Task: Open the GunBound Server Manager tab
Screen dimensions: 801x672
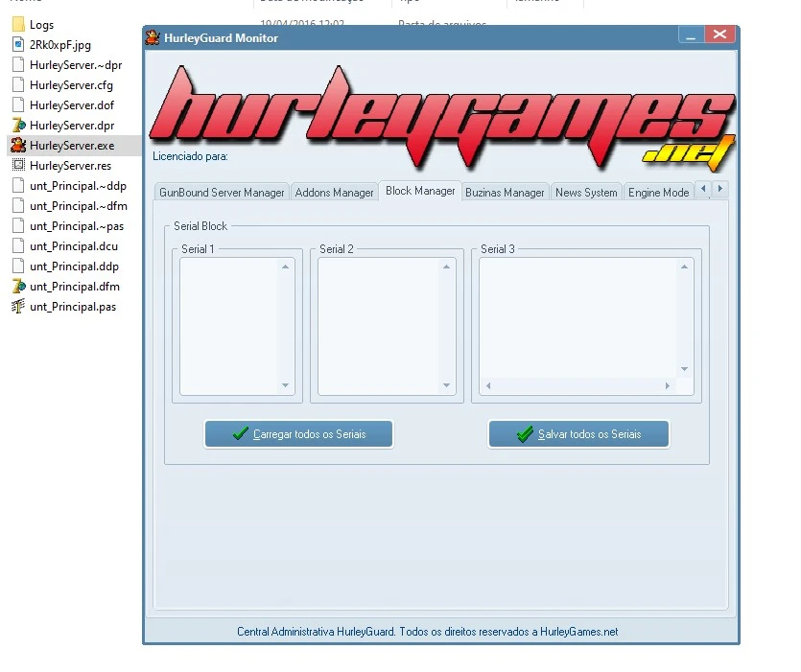Action: point(222,193)
